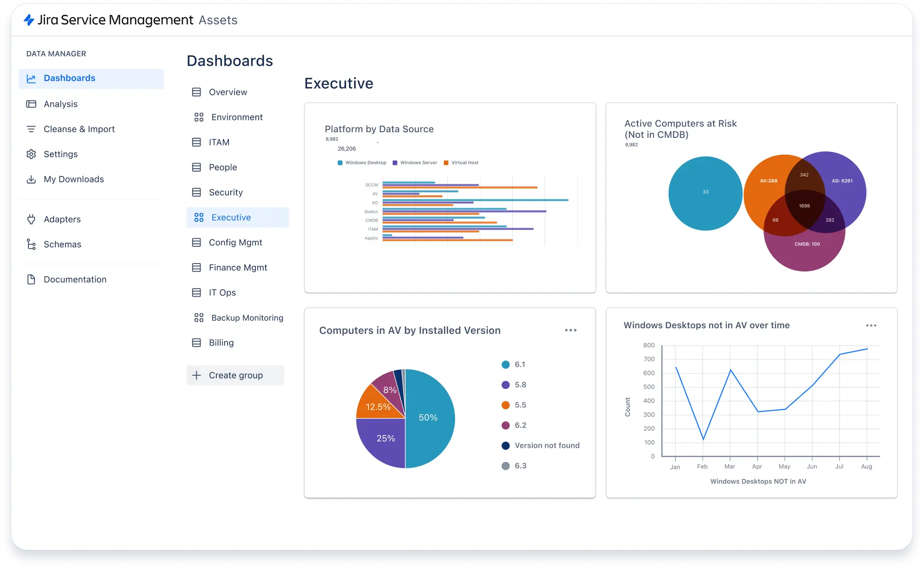Click the Cleanse & Import filter icon
924x569 pixels.
31,129
